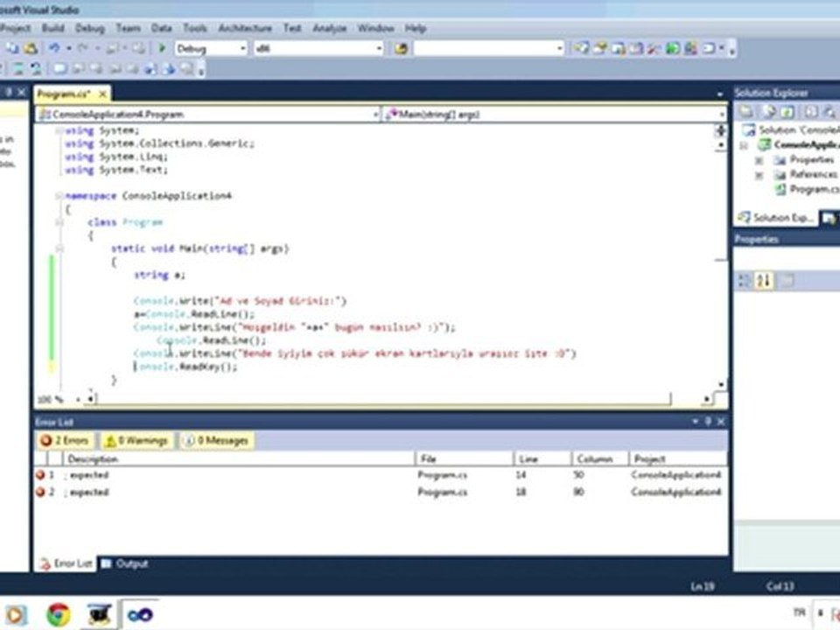Image resolution: width=840 pixels, height=630 pixels.
Task: Open Property Pages icon in Properties panel
Action: click(x=787, y=280)
